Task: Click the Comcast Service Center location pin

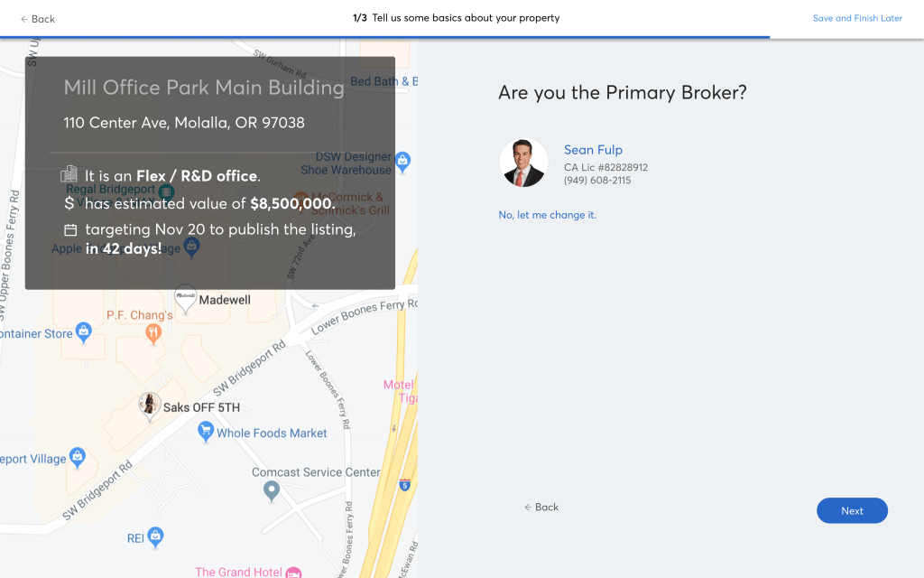Action: (x=272, y=490)
